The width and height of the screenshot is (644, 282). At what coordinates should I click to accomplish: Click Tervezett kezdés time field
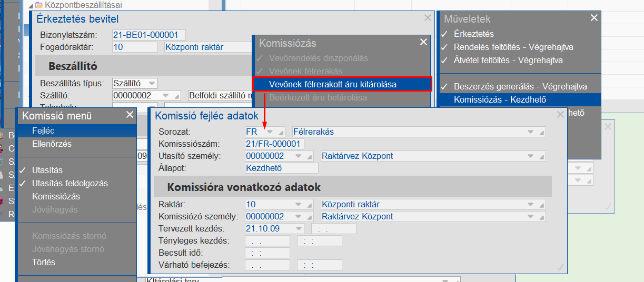point(334,228)
